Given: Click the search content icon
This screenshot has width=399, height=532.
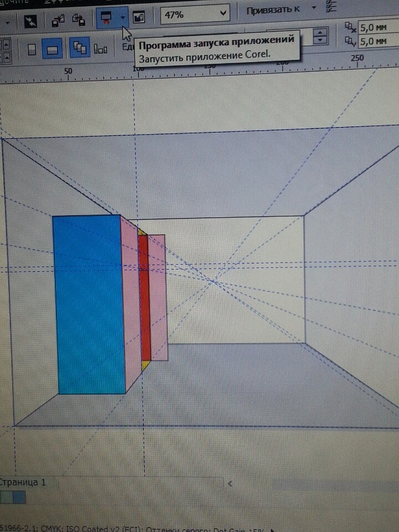Looking at the screenshot, I should click(30, 22).
